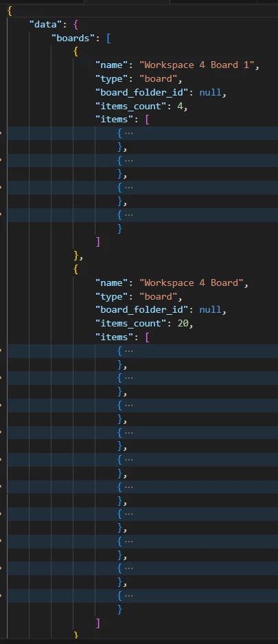Expand first folded item in the 20-count board
278x644 pixels.
tap(128, 351)
